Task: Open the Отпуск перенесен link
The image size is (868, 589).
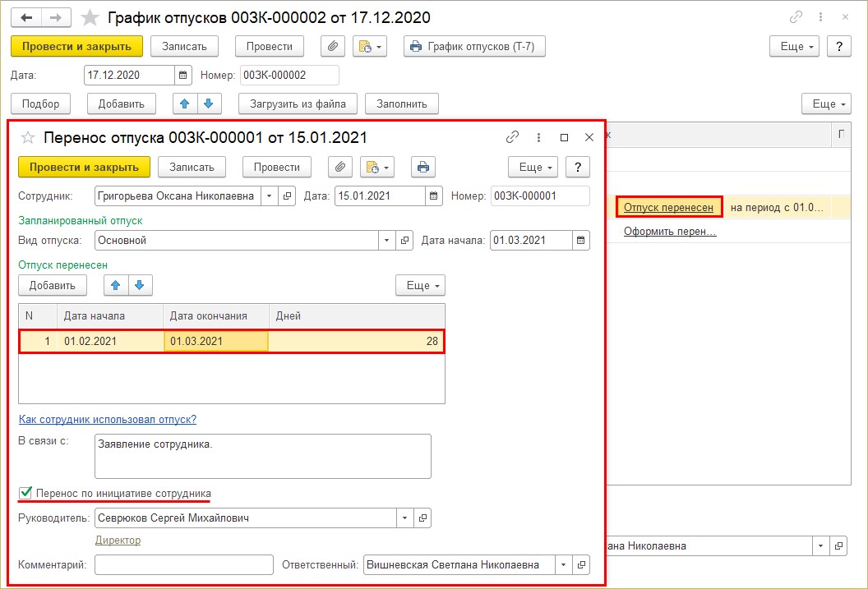Action: [x=669, y=207]
